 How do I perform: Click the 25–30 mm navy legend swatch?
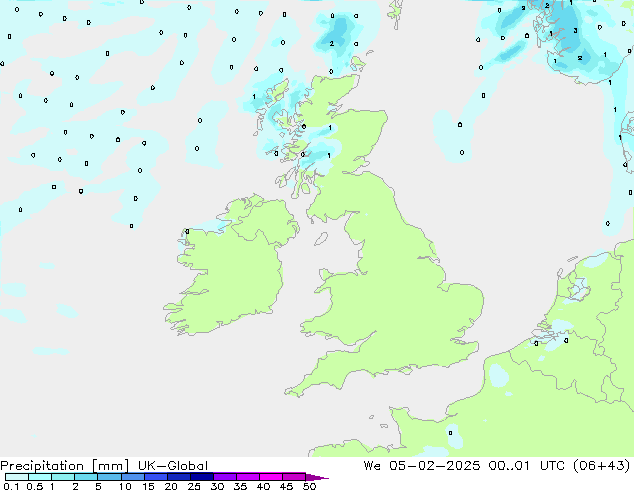(x=202, y=477)
